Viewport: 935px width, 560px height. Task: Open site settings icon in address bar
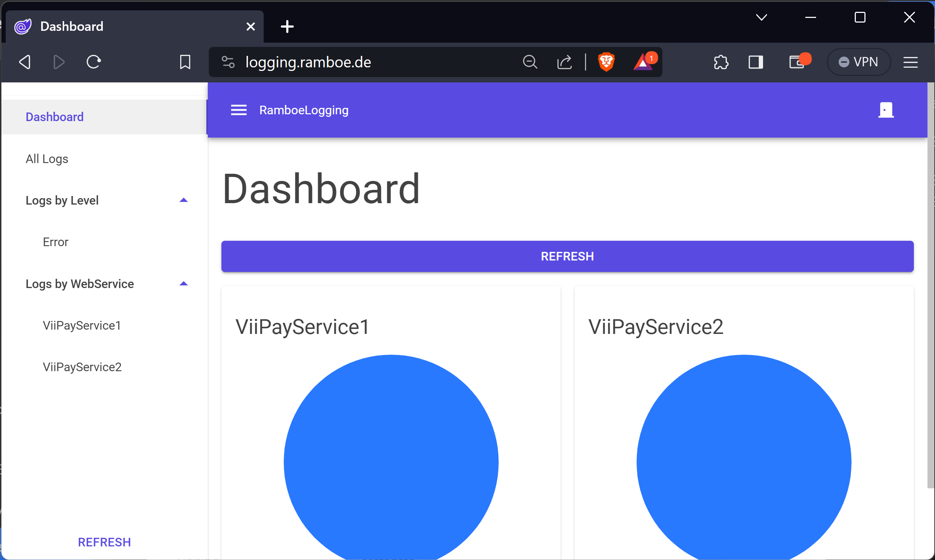pyautogui.click(x=228, y=62)
